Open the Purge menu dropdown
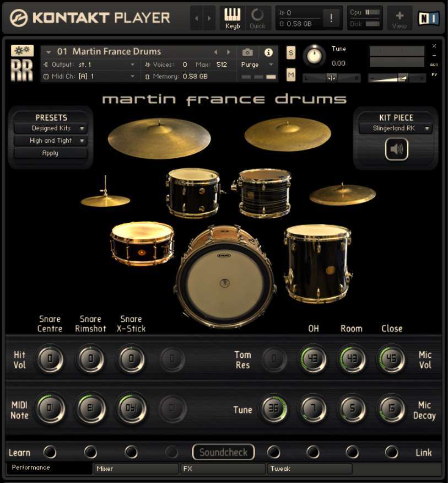The height and width of the screenshot is (483, 448). pyautogui.click(x=257, y=65)
